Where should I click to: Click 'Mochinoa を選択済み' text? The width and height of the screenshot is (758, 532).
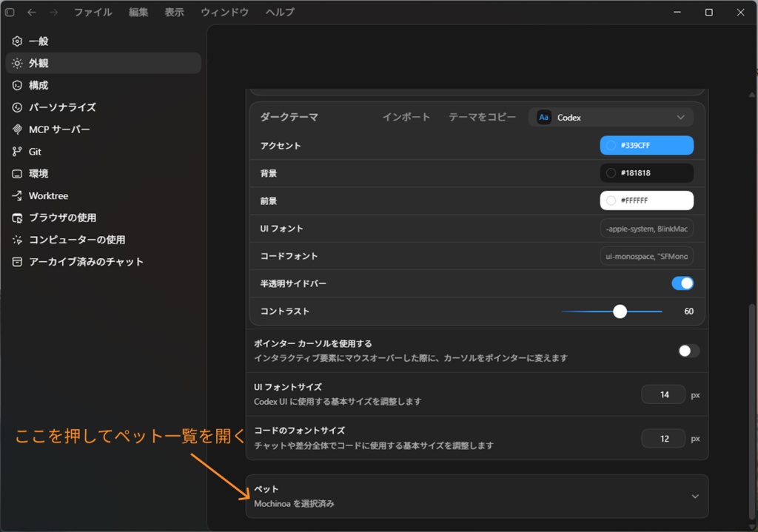click(294, 503)
